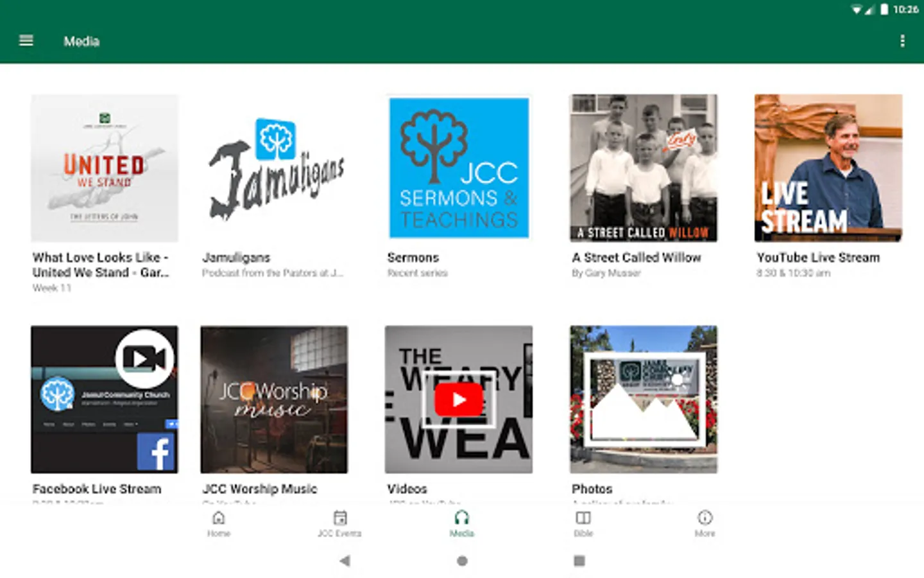Click the battery status icon

(x=884, y=9)
